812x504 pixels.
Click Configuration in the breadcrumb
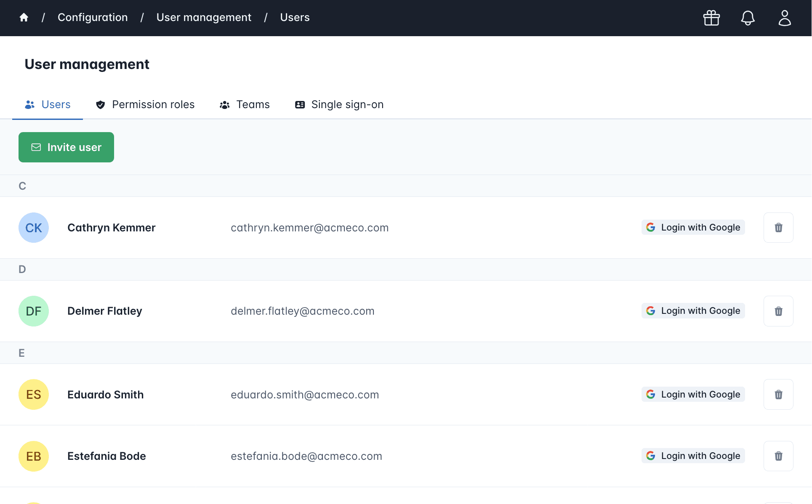93,17
